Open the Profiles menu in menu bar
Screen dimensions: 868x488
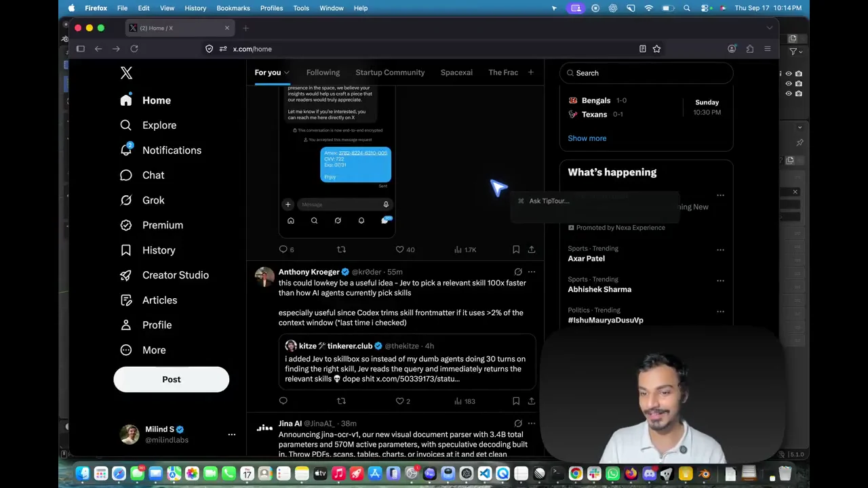272,8
